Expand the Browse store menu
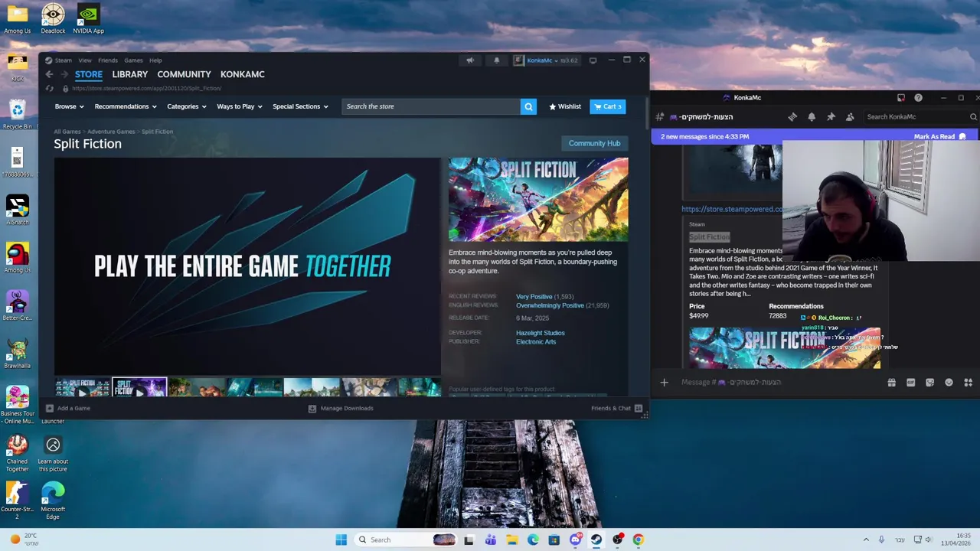Screen dimensions: 980x551 coord(69,106)
